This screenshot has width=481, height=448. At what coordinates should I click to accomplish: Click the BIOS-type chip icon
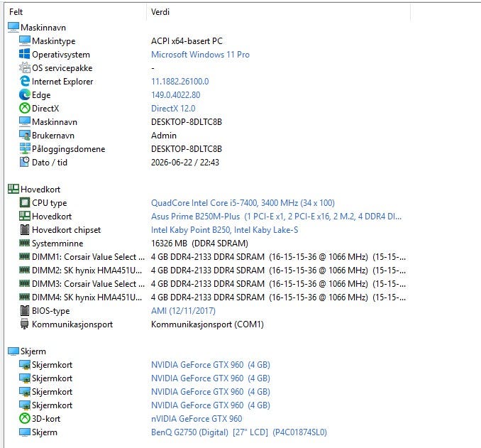tap(25, 310)
